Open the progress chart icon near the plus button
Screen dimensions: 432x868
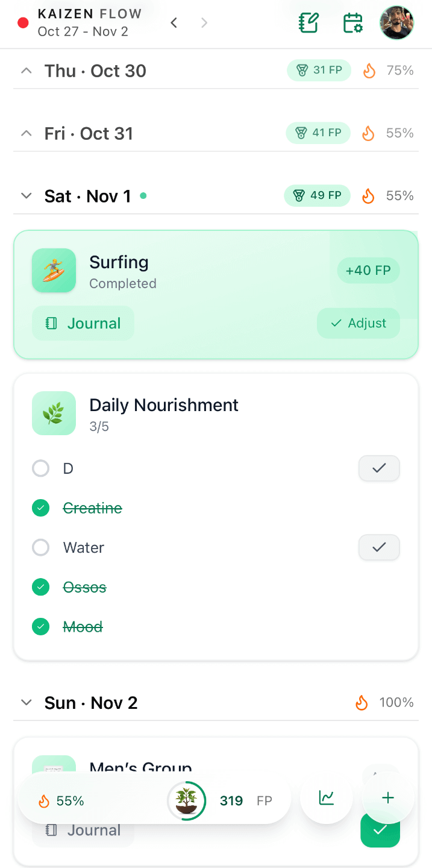tap(325, 797)
